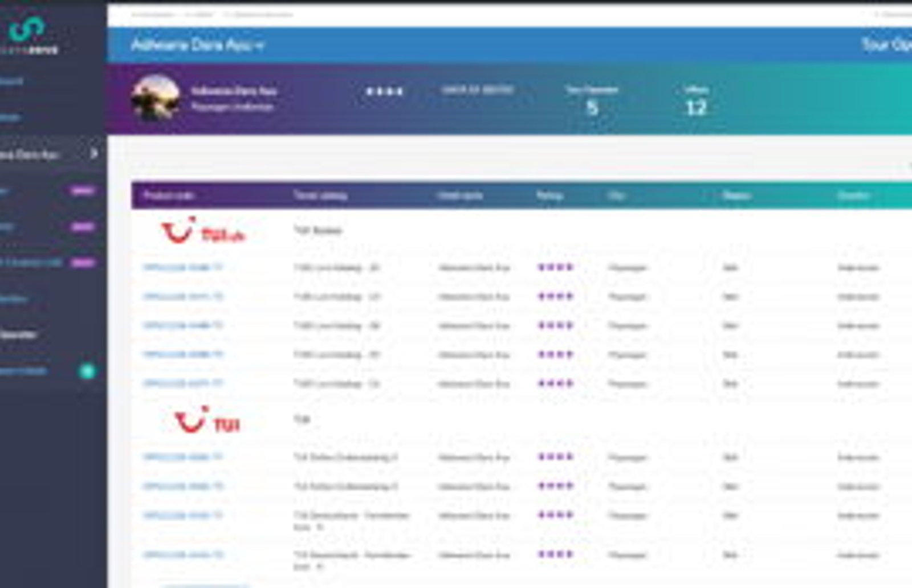Open the Adhiwana Dara Ayu header dropdown
This screenshot has width=912, height=588.
click(x=197, y=45)
